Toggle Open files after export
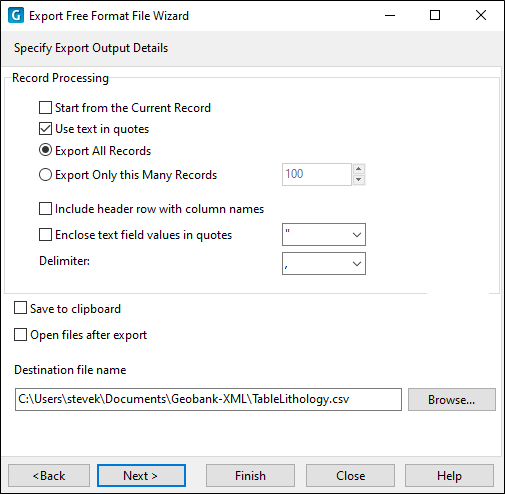 click(x=20, y=335)
